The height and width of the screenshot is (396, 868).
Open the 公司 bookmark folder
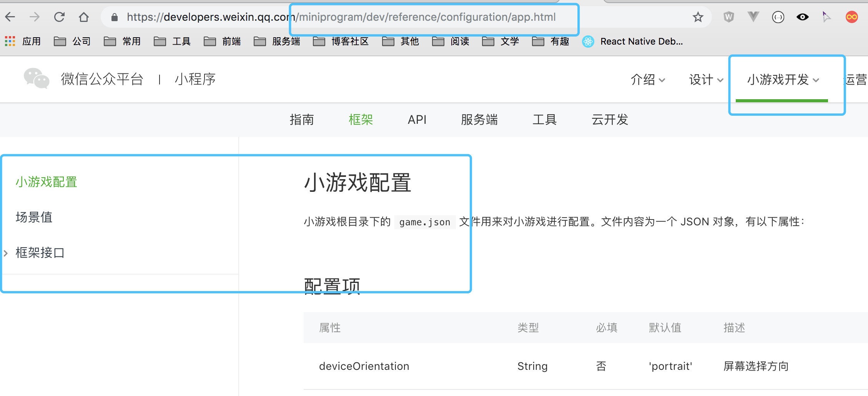(72, 41)
